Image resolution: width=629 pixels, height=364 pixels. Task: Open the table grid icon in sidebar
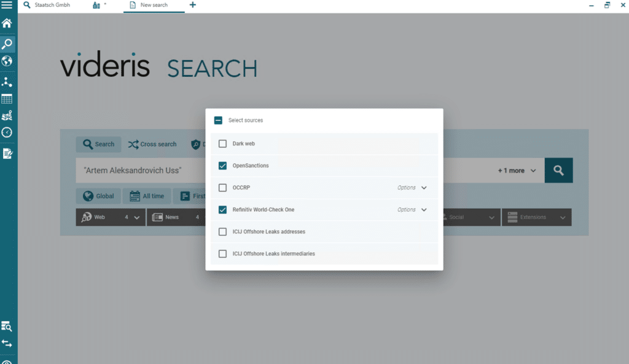pyautogui.click(x=7, y=99)
